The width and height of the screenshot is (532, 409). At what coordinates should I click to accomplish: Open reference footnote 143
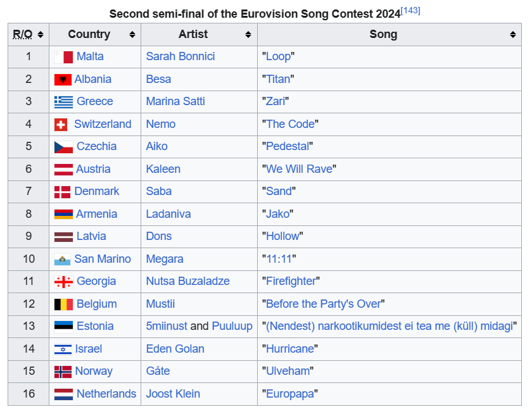click(410, 11)
